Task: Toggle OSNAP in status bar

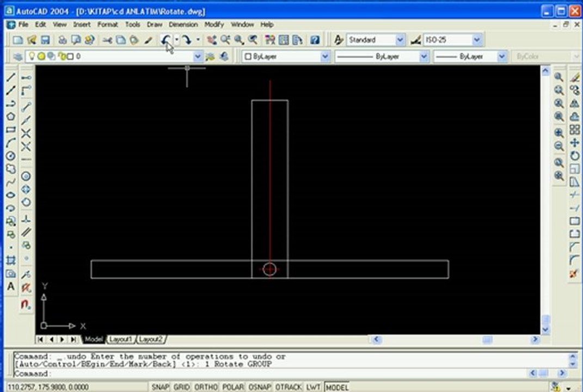Action: (260, 387)
